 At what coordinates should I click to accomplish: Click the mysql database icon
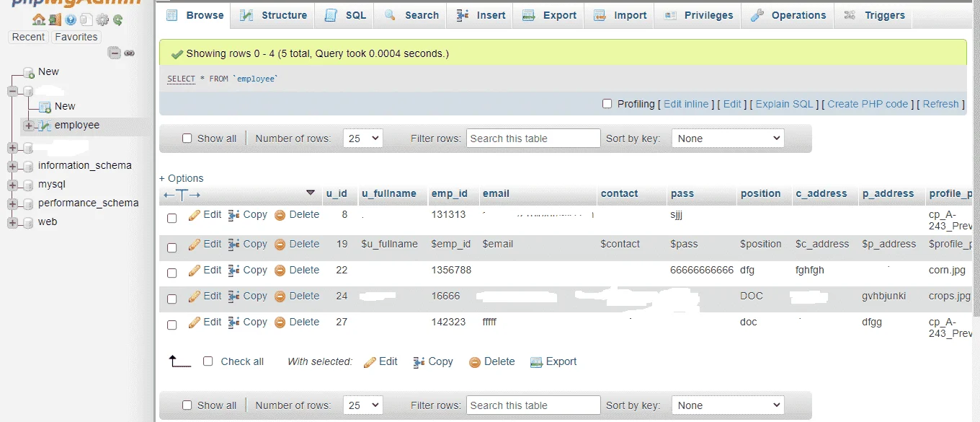29,185
